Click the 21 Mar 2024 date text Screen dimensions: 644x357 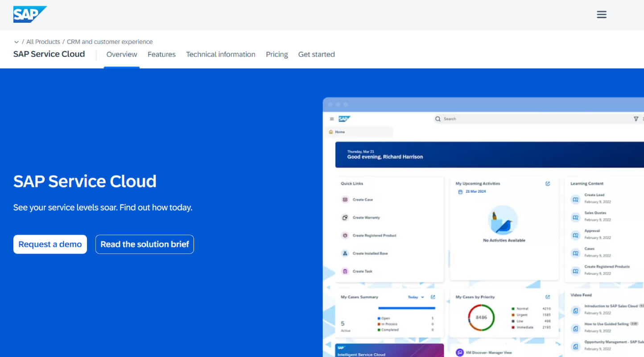tap(476, 192)
